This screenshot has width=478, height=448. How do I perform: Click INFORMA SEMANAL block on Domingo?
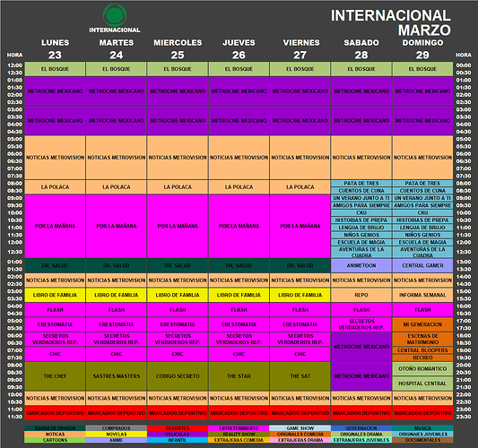pos(422,295)
